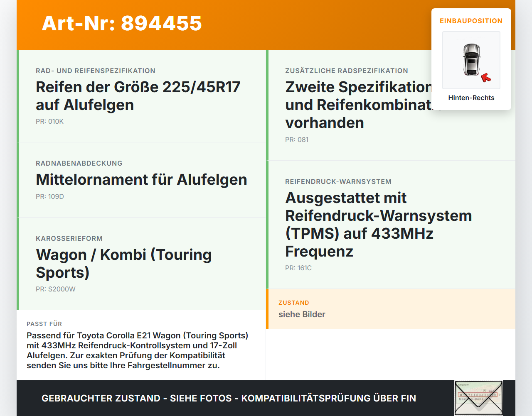Click the car position diagram image
This screenshot has width=532, height=416.
[x=471, y=60]
